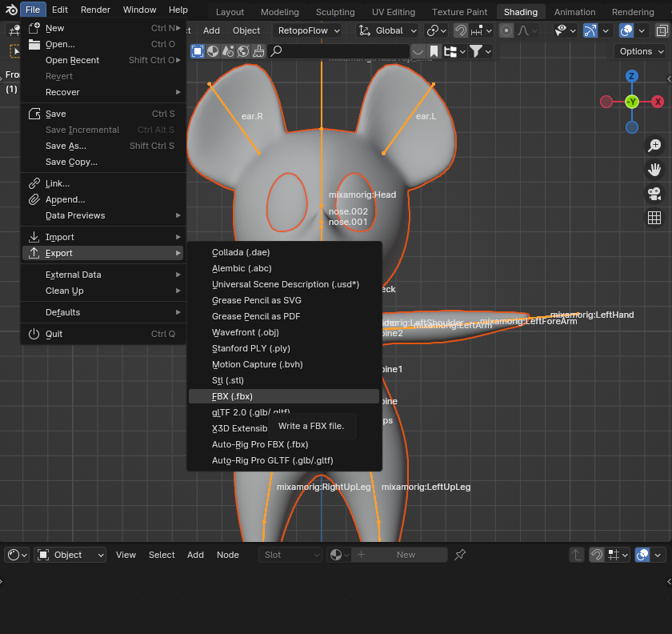Toggle the material sphere filter icon
This screenshot has height=634, width=672.
(213, 51)
